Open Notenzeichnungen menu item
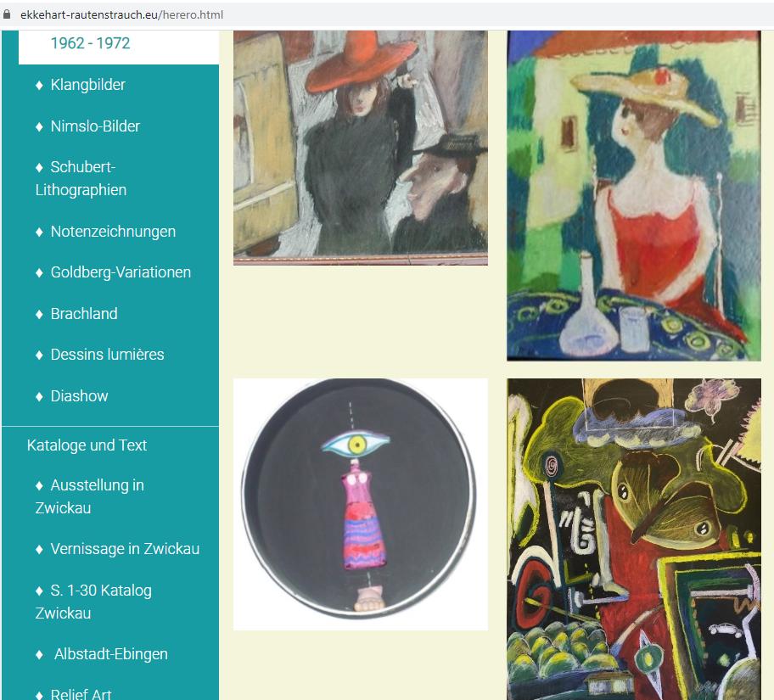This screenshot has width=774, height=700. click(x=113, y=232)
